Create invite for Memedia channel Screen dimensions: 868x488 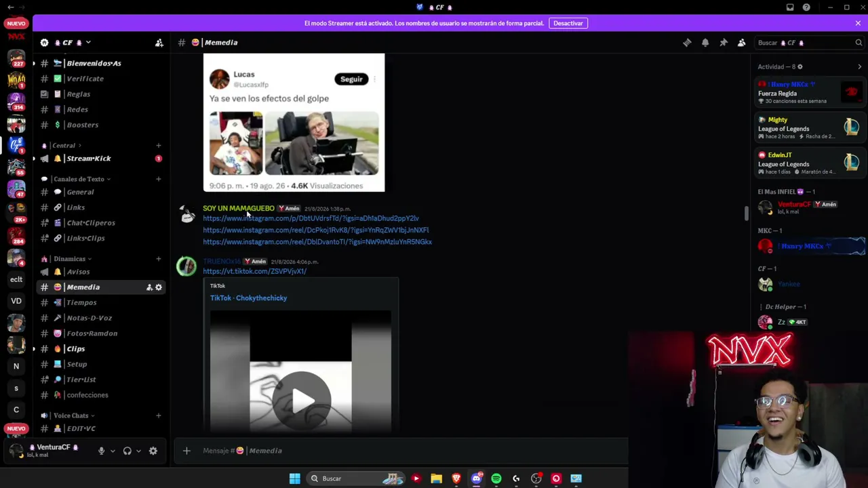149,287
